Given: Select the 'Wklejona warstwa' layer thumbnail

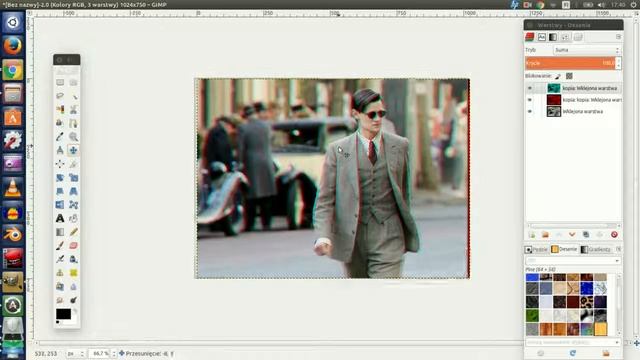Looking at the screenshot, I should (x=554, y=111).
